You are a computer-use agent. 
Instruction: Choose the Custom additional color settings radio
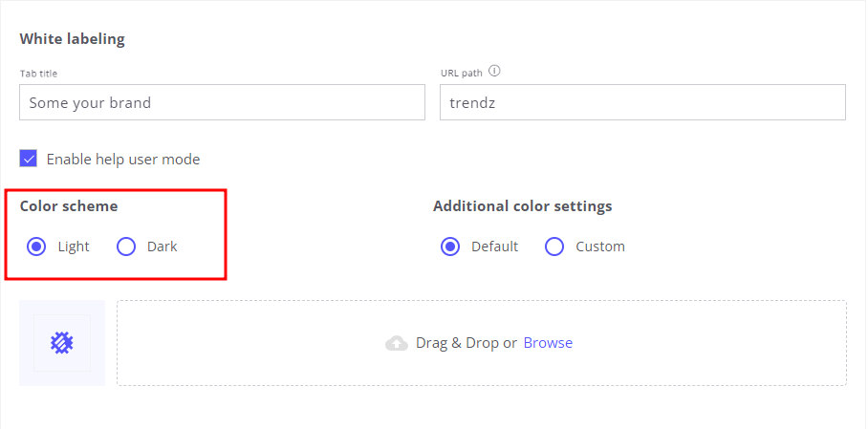click(554, 247)
